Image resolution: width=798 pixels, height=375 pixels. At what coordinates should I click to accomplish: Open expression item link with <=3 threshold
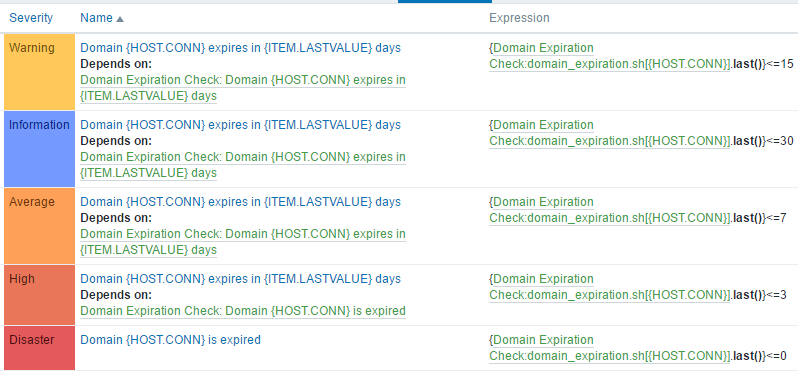[x=610, y=287]
